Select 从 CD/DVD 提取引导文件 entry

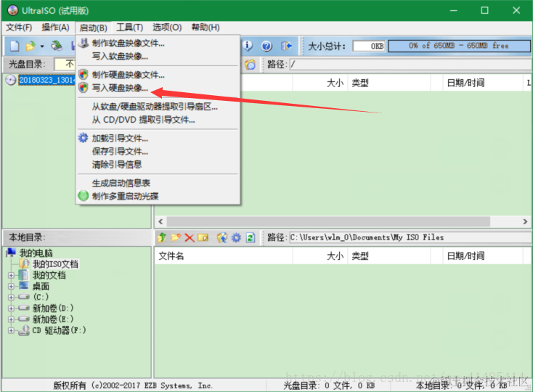158,120
